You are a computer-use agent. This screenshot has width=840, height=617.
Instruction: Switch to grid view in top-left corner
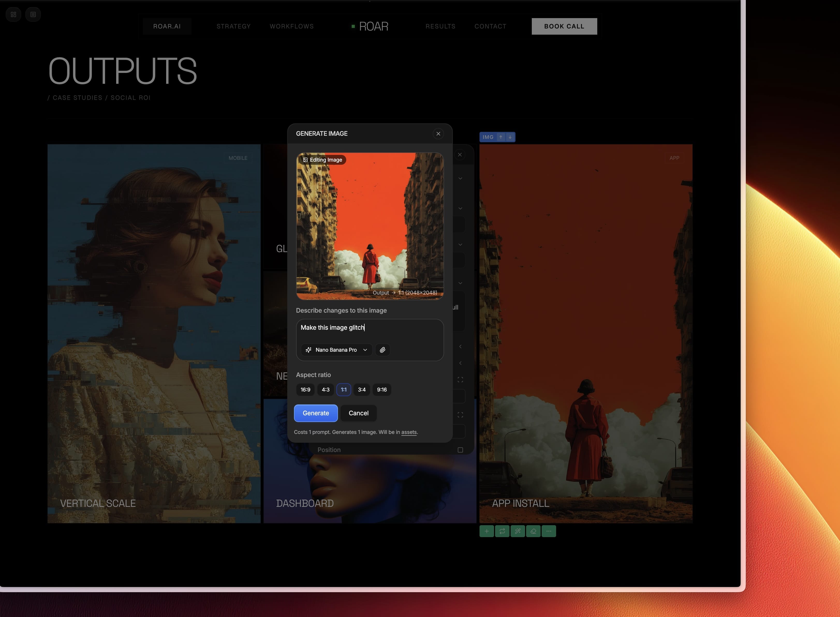click(13, 14)
